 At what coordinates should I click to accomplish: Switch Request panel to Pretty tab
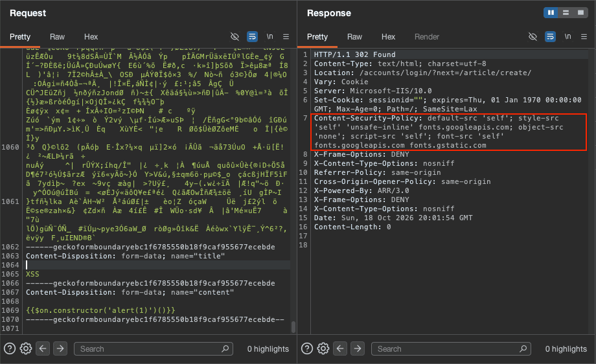click(x=20, y=37)
